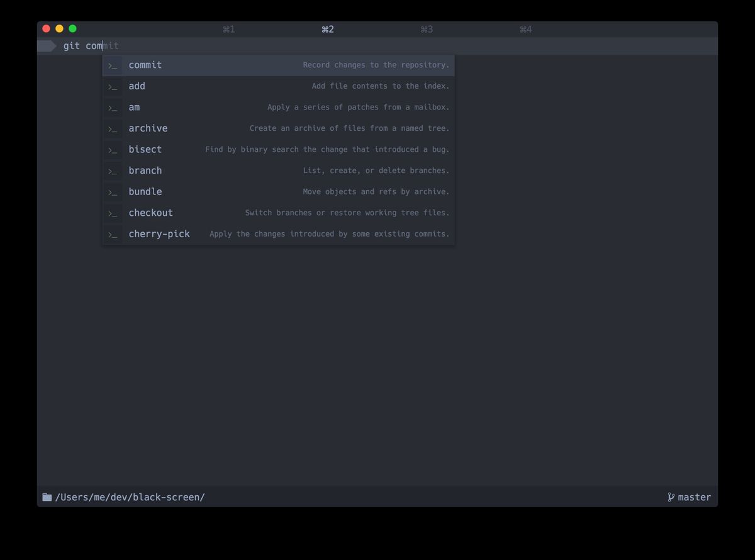Screen dimensions: 755x560
Task: Click the terminal icon beside the branch suggestion
Action: pyautogui.click(x=113, y=171)
